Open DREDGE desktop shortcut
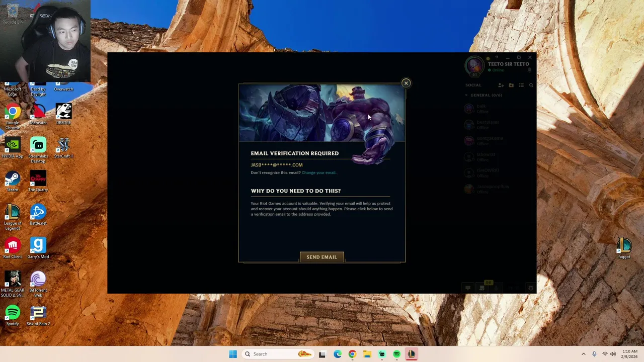The image size is (644, 362). tap(63, 115)
